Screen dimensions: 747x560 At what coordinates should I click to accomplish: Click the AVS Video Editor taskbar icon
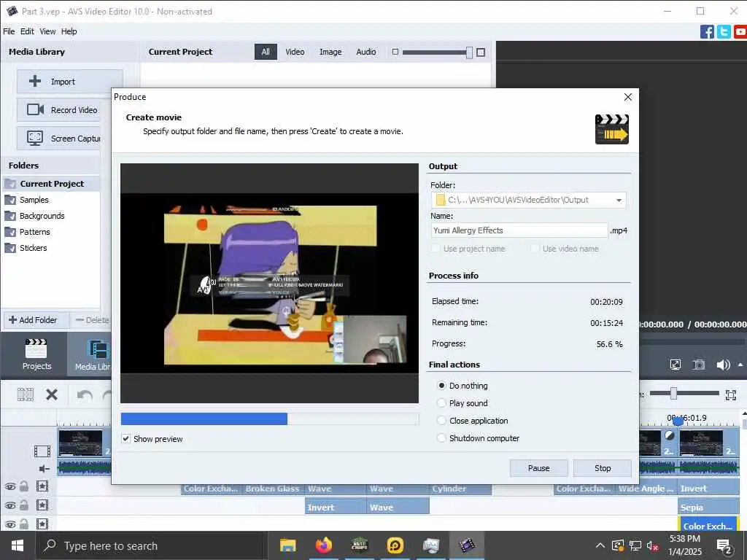coord(467,545)
